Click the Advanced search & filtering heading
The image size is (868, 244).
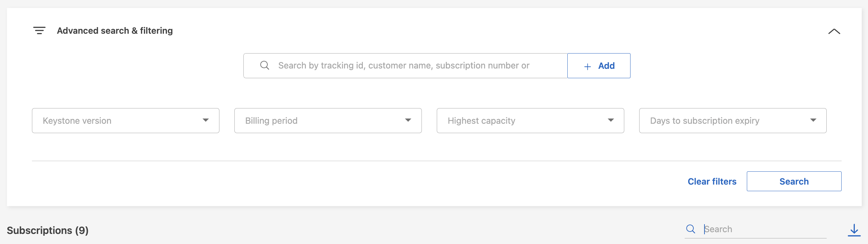click(115, 31)
